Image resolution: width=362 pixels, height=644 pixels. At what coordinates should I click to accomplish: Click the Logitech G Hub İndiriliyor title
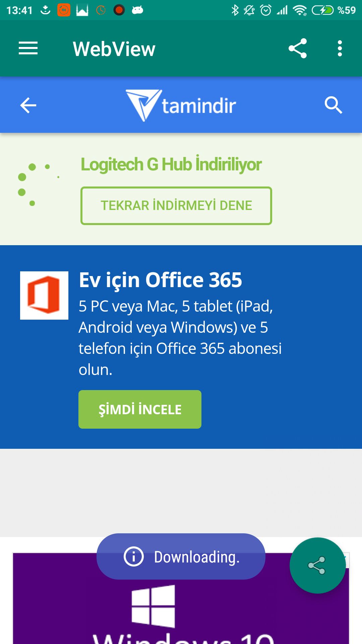click(x=171, y=165)
